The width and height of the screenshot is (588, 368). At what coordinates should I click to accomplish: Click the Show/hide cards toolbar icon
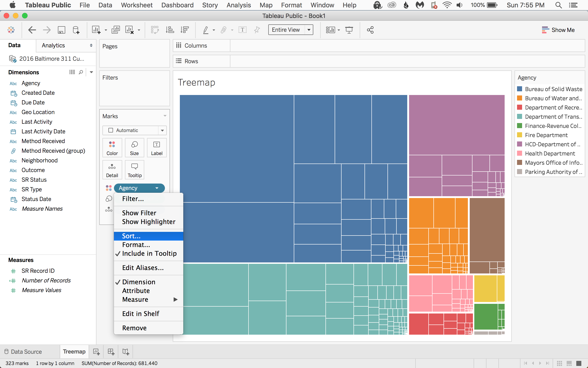pyautogui.click(x=331, y=30)
